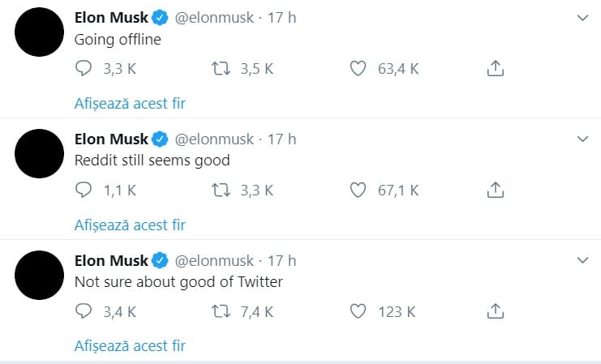This screenshot has width=601, height=364.
Task: Open chevron menu on Twitter tweet
Action: click(x=582, y=260)
